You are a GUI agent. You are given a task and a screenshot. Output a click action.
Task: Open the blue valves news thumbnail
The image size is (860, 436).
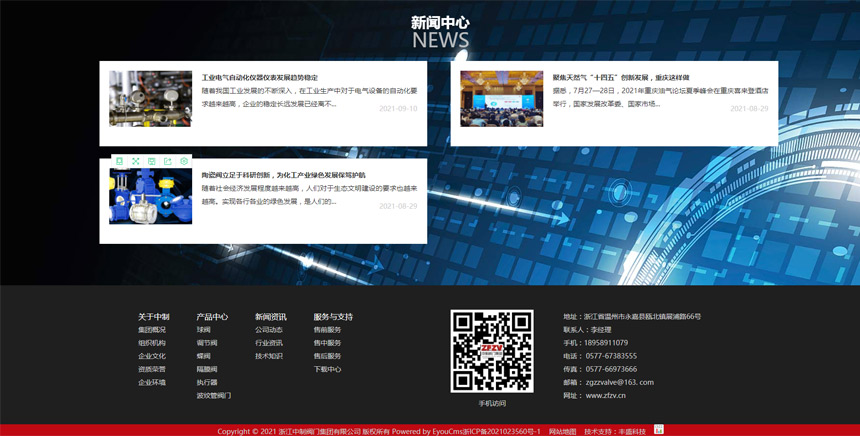click(150, 196)
